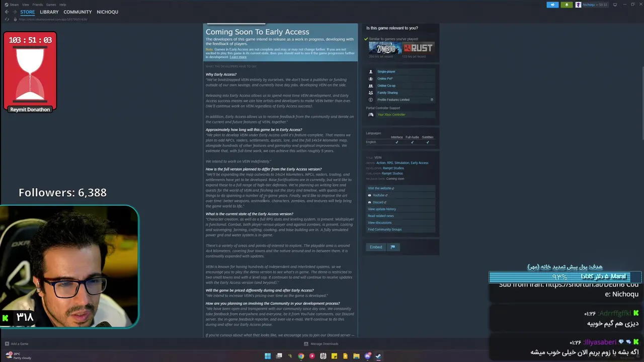This screenshot has height=362, width=644.
Task: Open the View menu
Action: [25, 5]
